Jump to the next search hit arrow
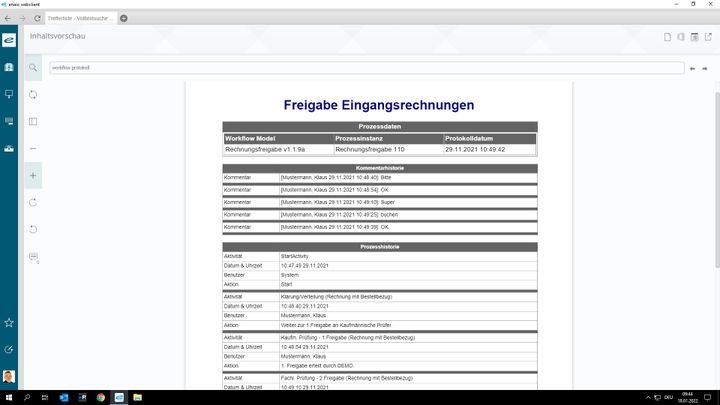 coord(705,68)
